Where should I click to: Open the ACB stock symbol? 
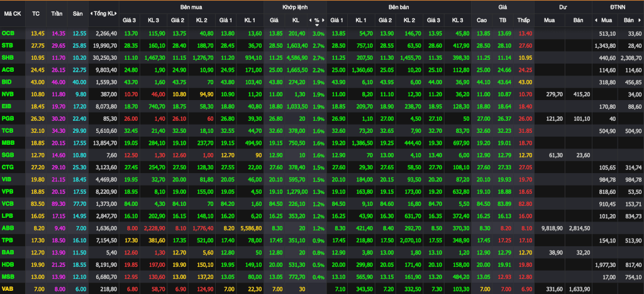pos(7,70)
